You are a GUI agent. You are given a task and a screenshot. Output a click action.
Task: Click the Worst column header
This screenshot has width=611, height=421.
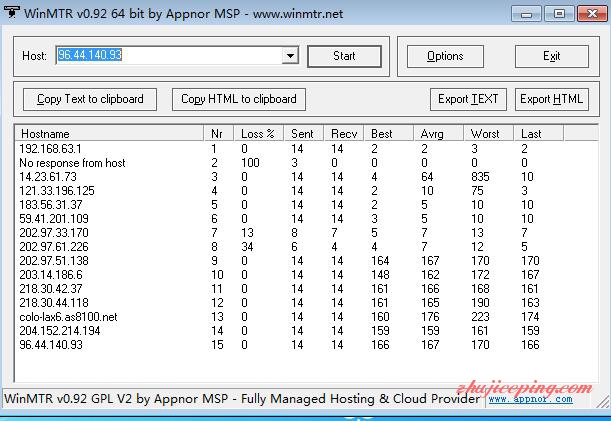[x=489, y=134]
